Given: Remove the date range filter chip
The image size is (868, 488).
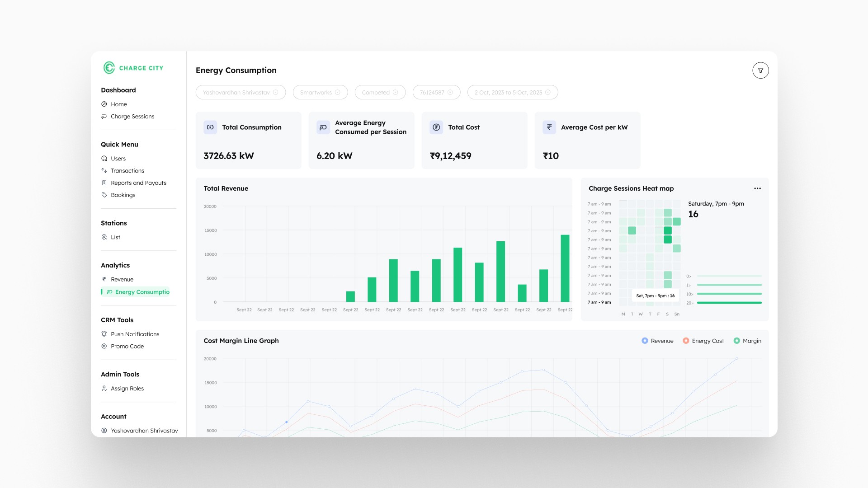Looking at the screenshot, I should pos(548,92).
